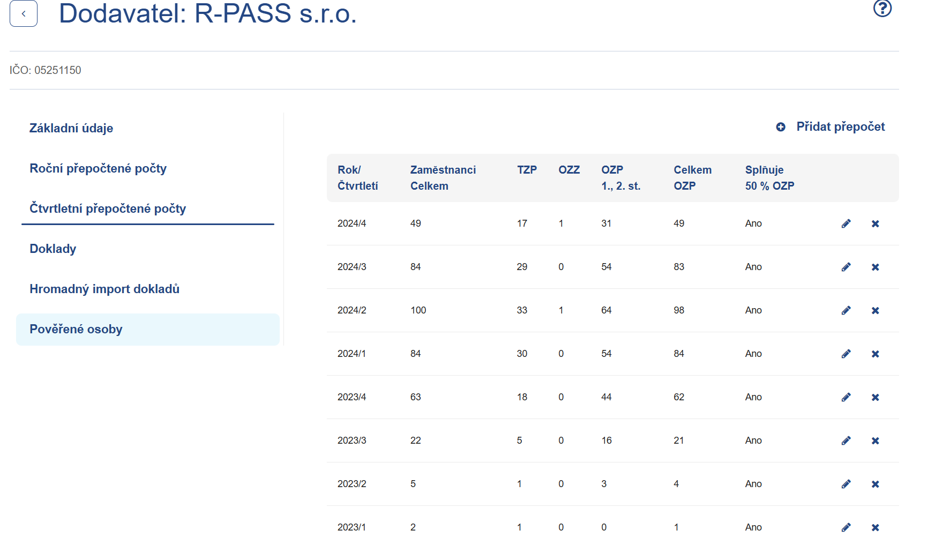Select the 2023/3 period cell
Image resolution: width=935 pixels, height=560 pixels.
click(x=351, y=440)
